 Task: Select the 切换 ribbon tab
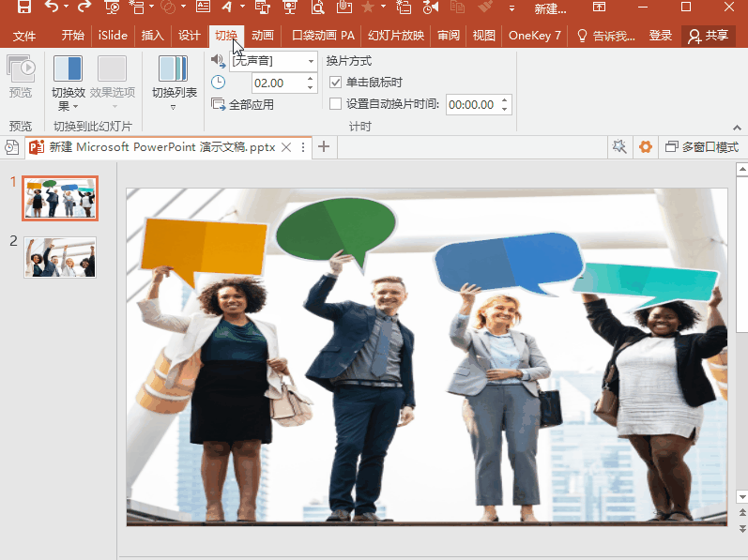[226, 36]
